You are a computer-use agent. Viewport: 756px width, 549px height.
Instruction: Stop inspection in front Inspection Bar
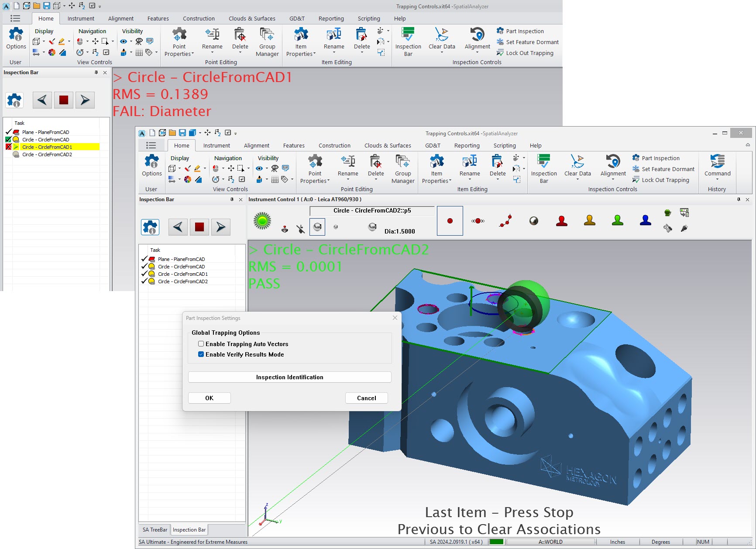(x=199, y=227)
